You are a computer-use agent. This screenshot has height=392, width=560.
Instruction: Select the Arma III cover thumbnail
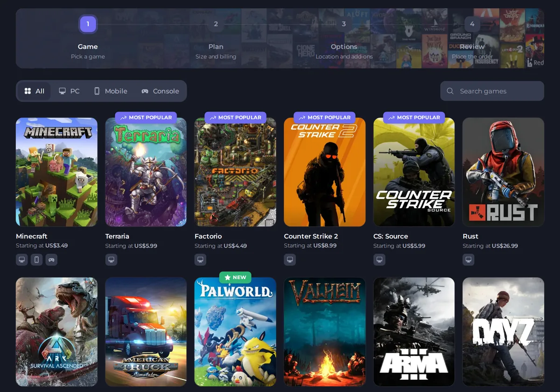414,332
